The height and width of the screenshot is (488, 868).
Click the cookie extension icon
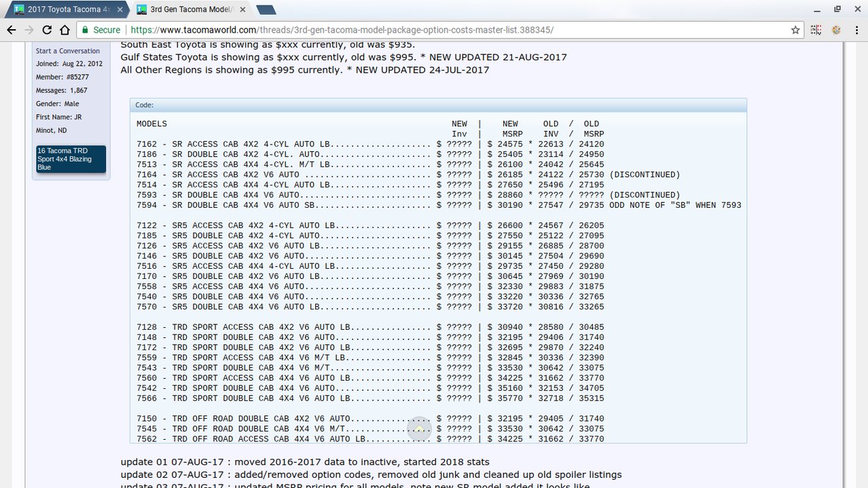click(x=836, y=30)
